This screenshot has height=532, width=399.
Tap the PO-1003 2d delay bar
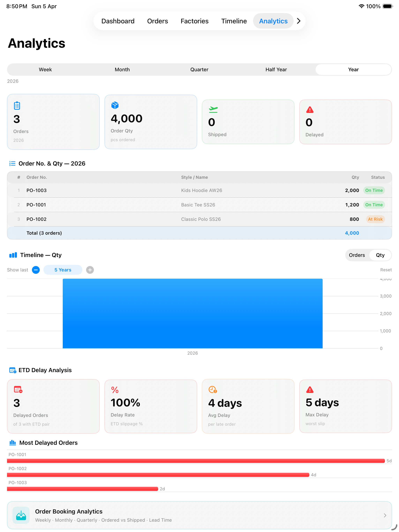(83, 489)
